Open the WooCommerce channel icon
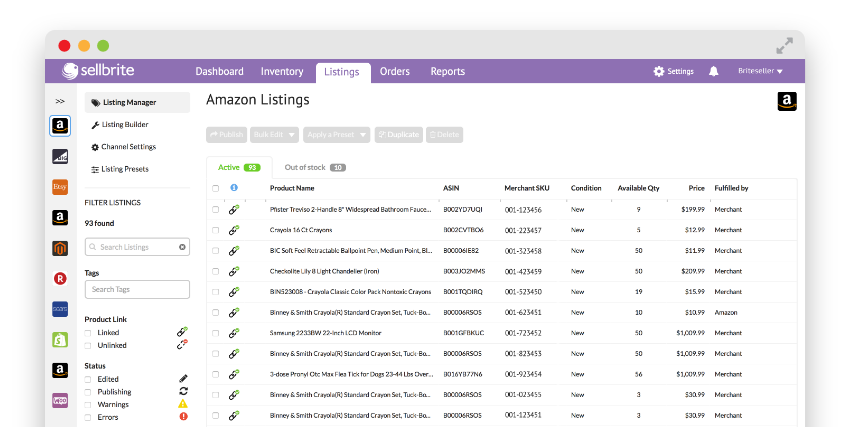The height and width of the screenshot is (427, 850). [60, 400]
